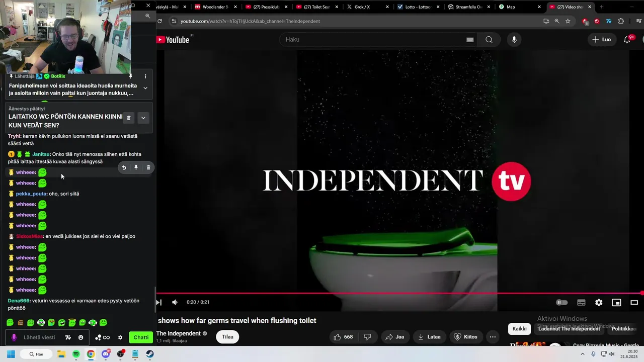Click the YouTube search magnifier button

click(x=489, y=40)
